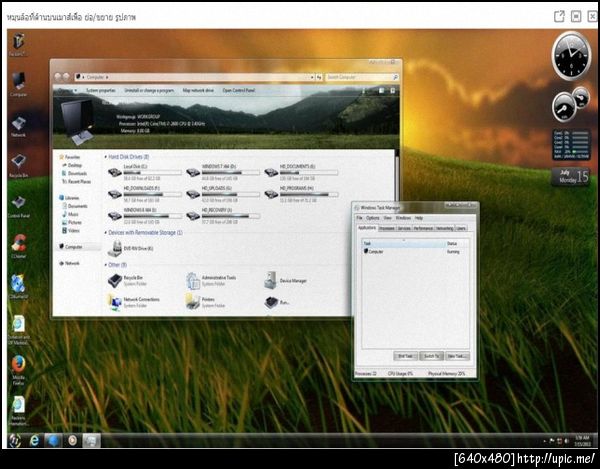The width and height of the screenshot is (600, 469).
Task: Select Documents under Libraries
Action: (x=75, y=206)
